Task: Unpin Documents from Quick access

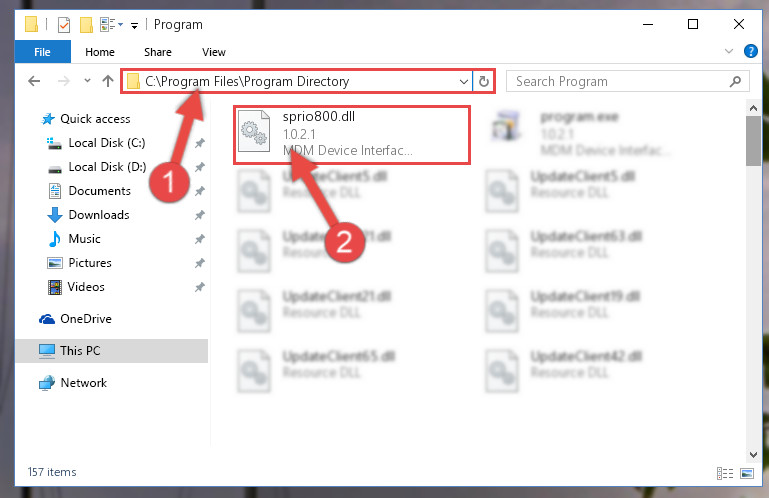Action: click(x=199, y=191)
